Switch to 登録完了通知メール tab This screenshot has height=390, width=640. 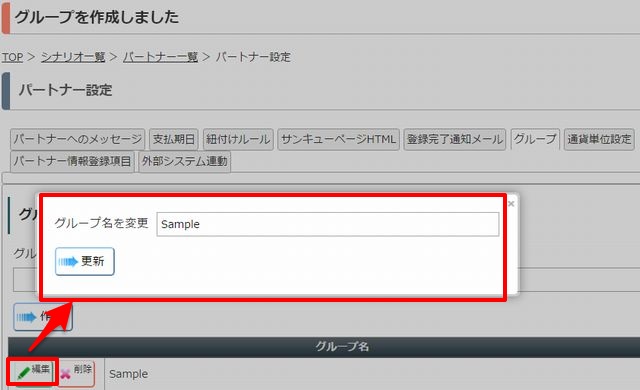[455, 139]
